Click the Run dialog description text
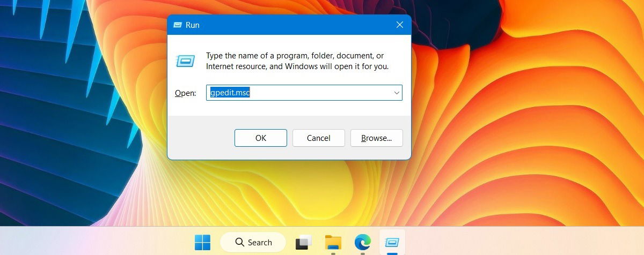Viewport: 644px width, 255px height. tap(297, 61)
